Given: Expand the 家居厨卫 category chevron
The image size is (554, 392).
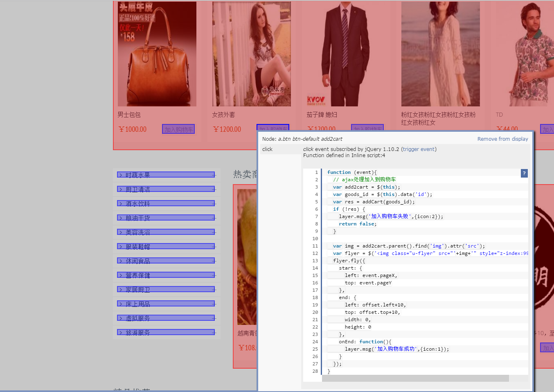Looking at the screenshot, I should pos(120,290).
